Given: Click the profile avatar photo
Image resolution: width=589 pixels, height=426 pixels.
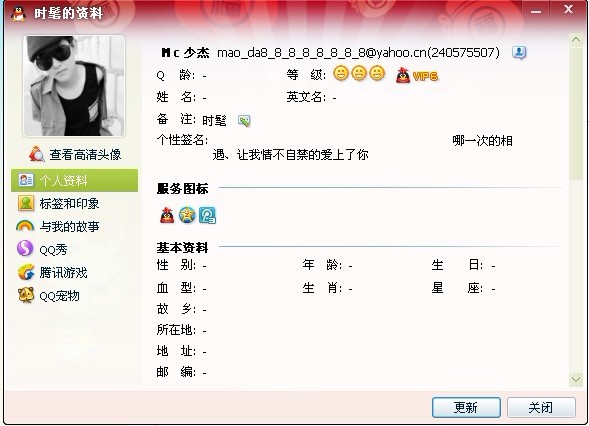Looking at the screenshot, I should click(74, 86).
